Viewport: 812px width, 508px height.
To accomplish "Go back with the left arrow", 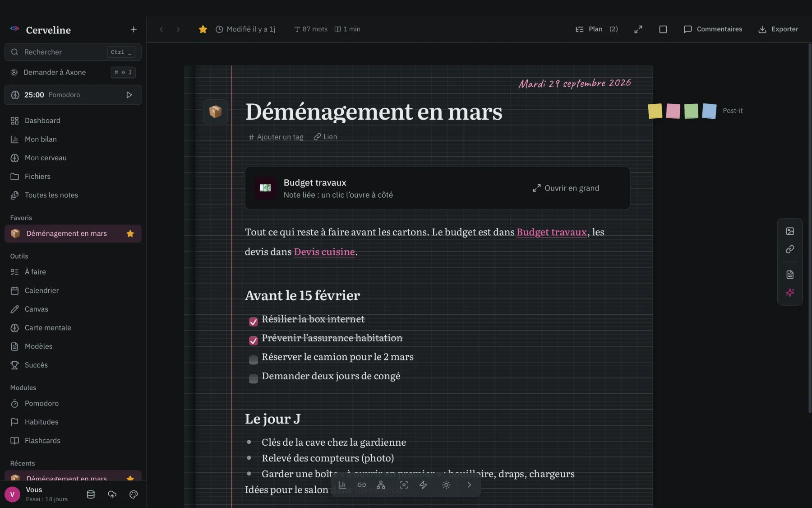I will (x=161, y=29).
